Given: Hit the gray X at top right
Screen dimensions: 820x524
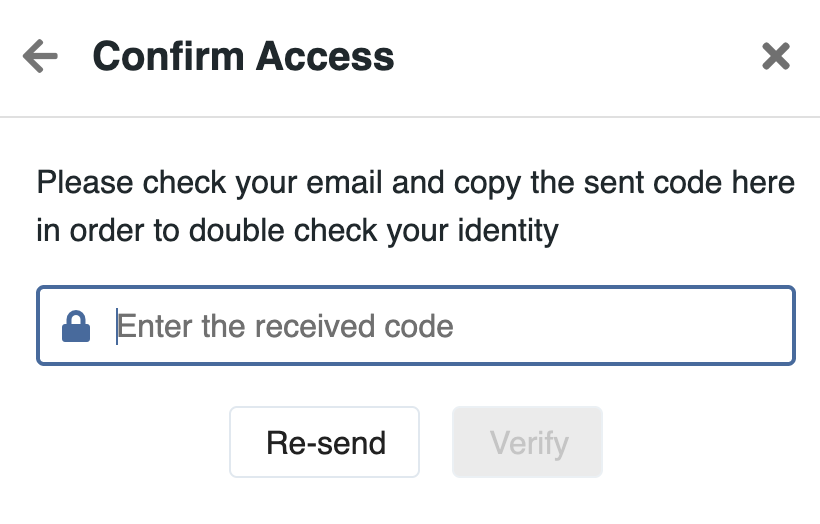Looking at the screenshot, I should pos(776,57).
